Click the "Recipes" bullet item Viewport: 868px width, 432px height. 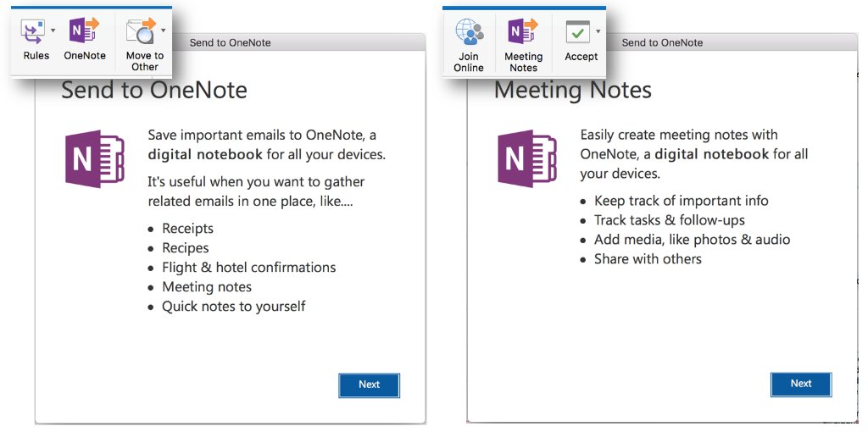pyautogui.click(x=186, y=248)
